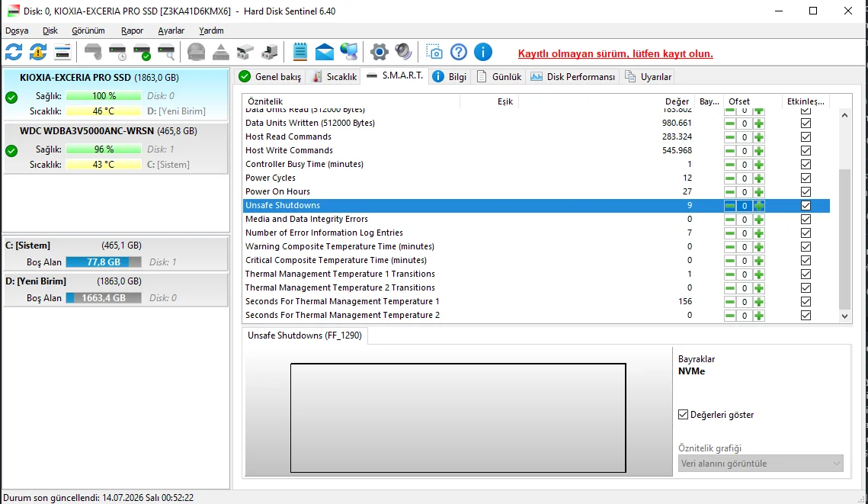Open the Rapor menu
The width and height of the screenshot is (868, 504).
133,30
